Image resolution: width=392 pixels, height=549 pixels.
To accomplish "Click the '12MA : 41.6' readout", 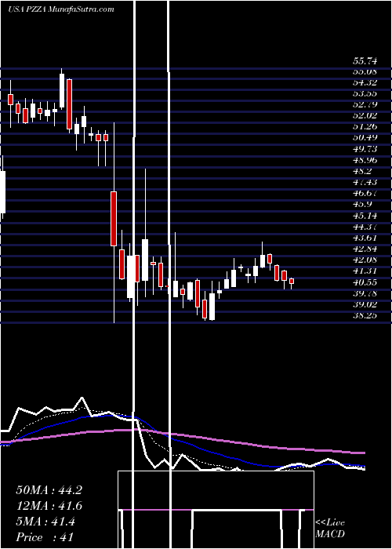I will coord(49,506).
